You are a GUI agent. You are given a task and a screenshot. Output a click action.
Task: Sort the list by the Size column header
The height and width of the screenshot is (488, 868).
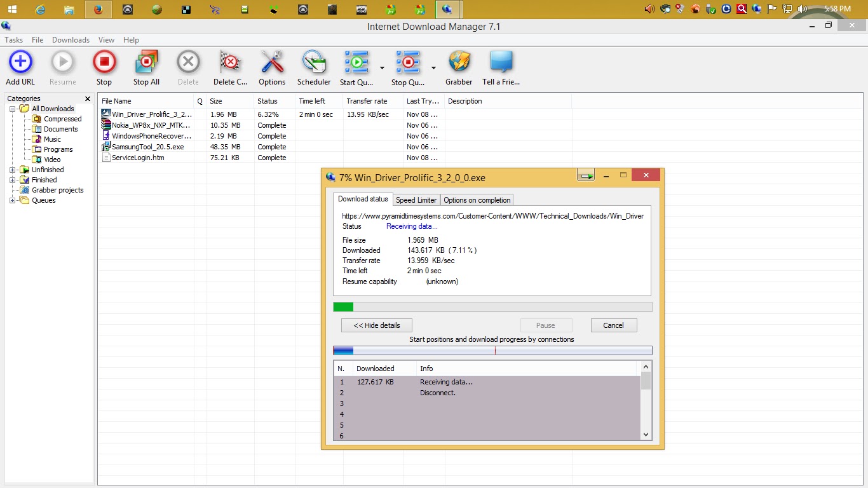coord(230,101)
